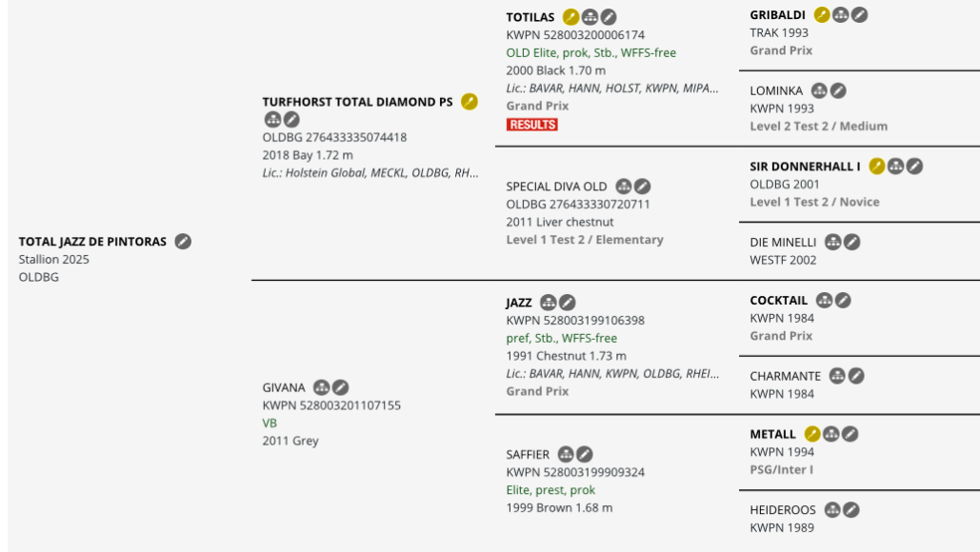Screen dimensions: 980x552
Task: Open the pedigree tree icon for Cocktail
Action: tap(825, 301)
